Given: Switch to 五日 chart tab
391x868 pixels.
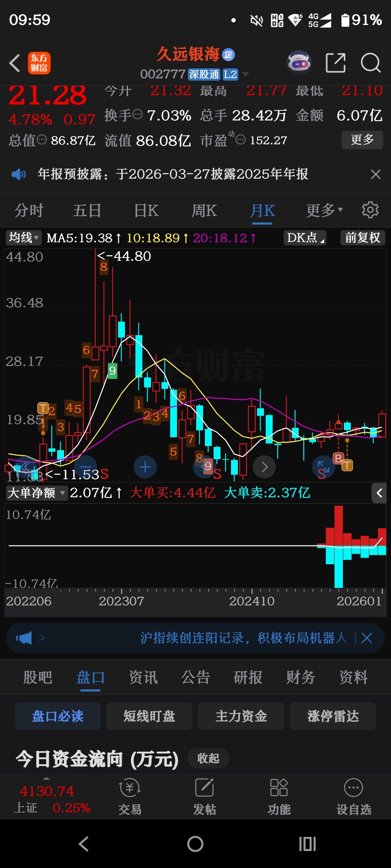Looking at the screenshot, I should (x=87, y=210).
